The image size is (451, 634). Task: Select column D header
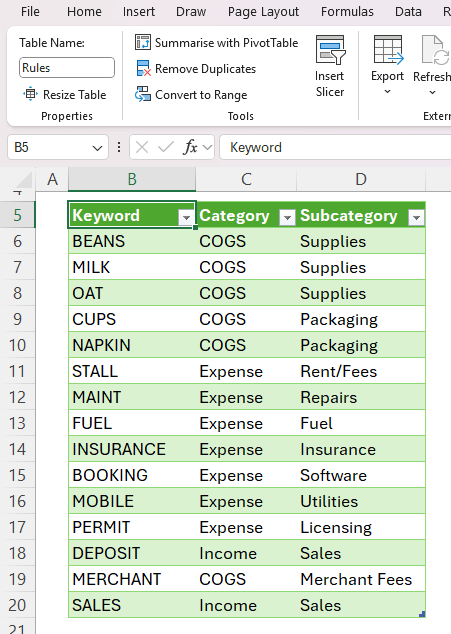(x=361, y=179)
